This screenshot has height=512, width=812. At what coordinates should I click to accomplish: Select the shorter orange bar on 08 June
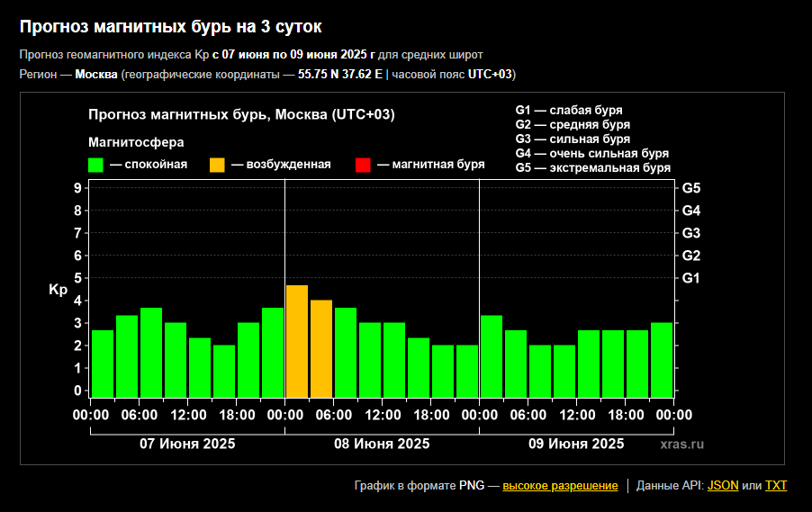click(x=321, y=348)
